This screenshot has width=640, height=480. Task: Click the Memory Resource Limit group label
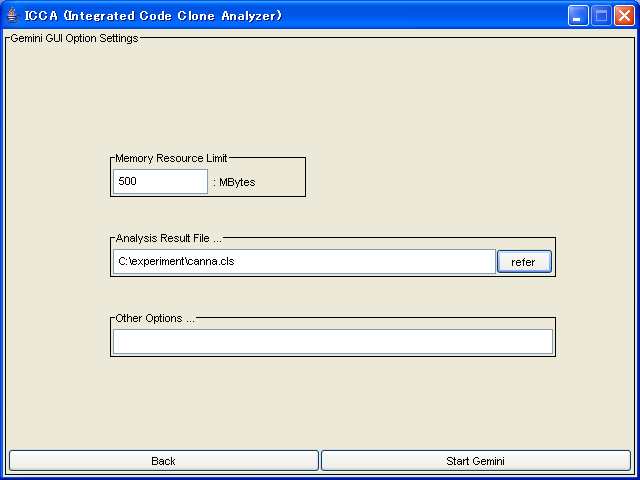[171, 158]
